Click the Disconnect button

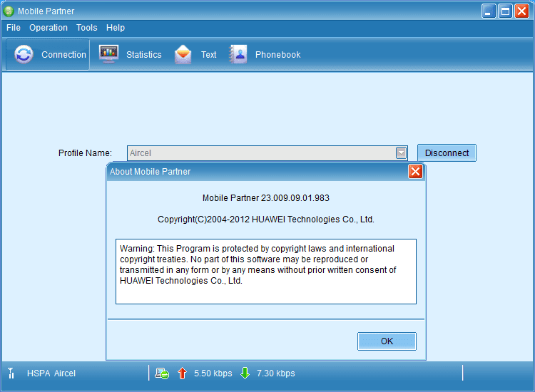[447, 153]
